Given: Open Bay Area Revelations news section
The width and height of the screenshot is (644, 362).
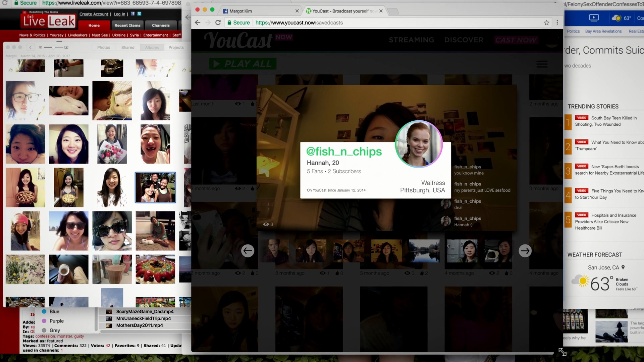Looking at the screenshot, I should pos(603,31).
